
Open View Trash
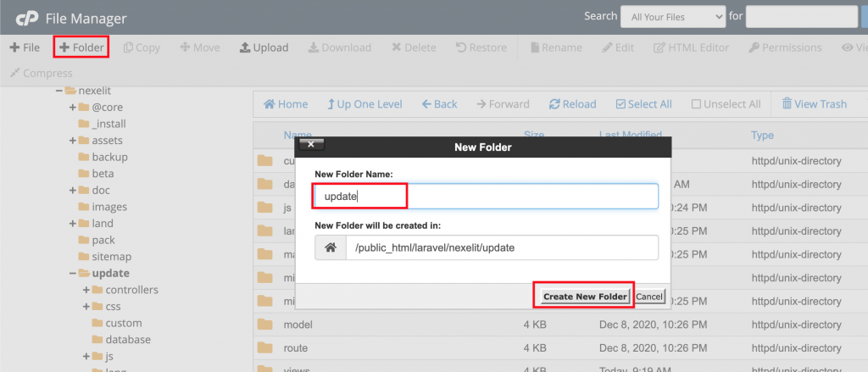point(815,104)
